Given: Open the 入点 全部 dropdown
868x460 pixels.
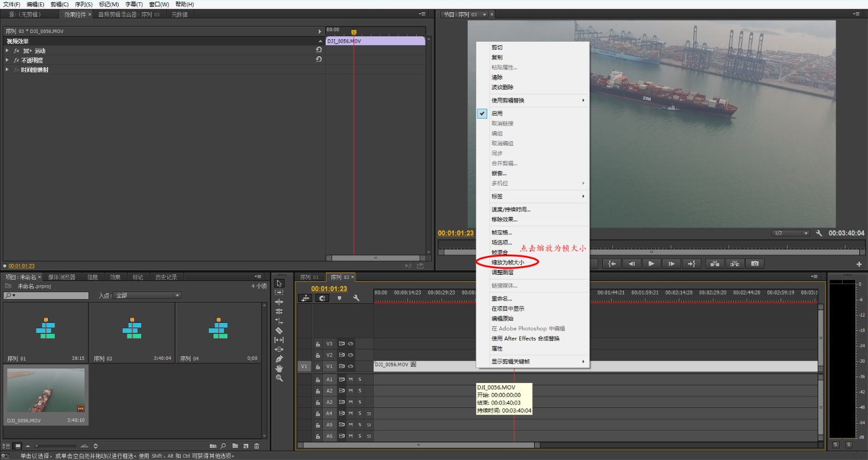Looking at the screenshot, I should [147, 296].
